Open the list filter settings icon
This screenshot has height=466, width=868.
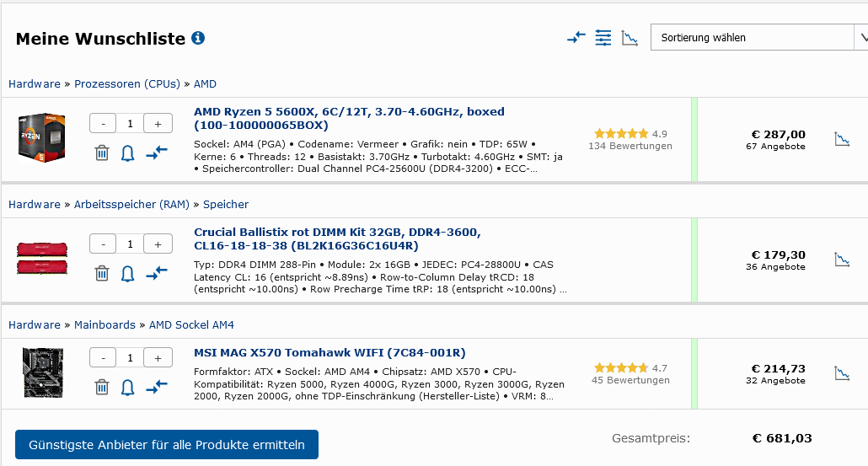[x=603, y=38]
